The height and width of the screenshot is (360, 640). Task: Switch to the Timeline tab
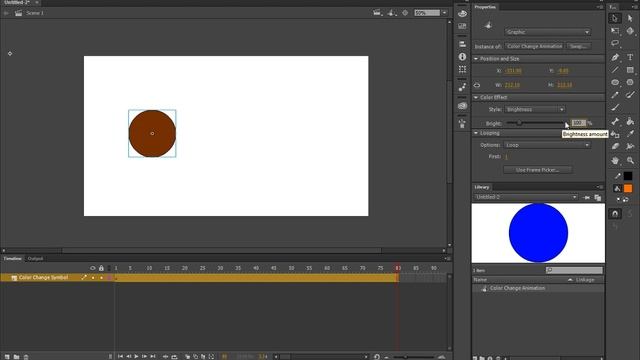[13, 259]
